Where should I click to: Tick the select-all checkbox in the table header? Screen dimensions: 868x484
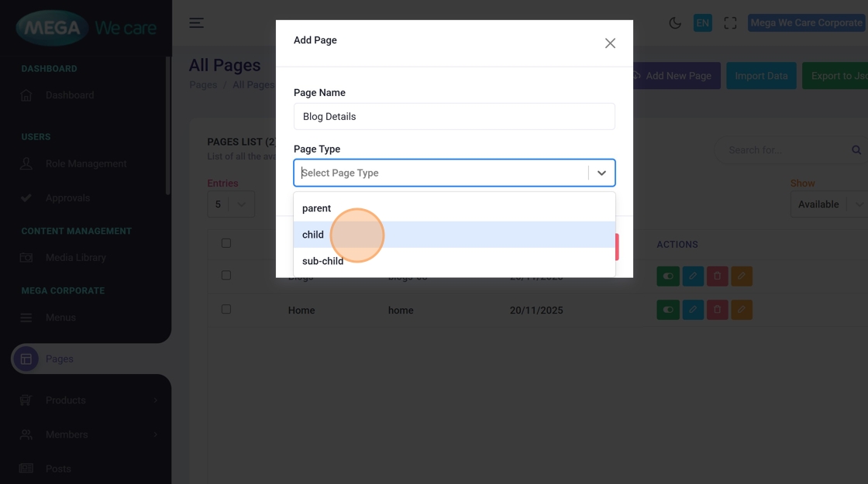tap(226, 243)
